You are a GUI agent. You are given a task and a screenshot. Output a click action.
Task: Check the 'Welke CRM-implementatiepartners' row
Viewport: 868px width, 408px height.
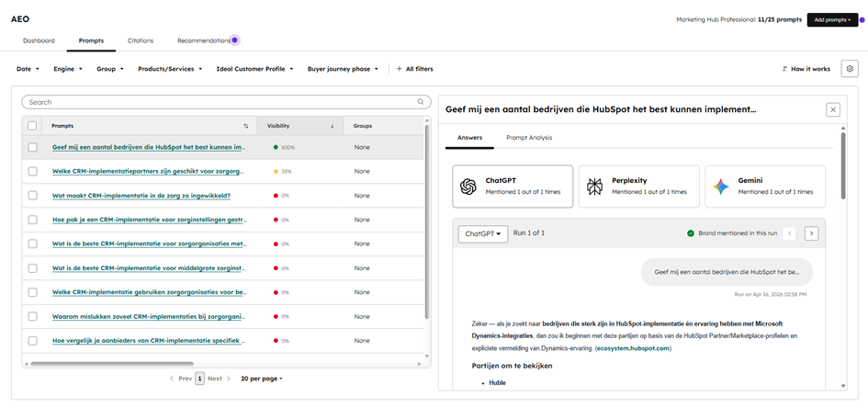[x=32, y=172]
